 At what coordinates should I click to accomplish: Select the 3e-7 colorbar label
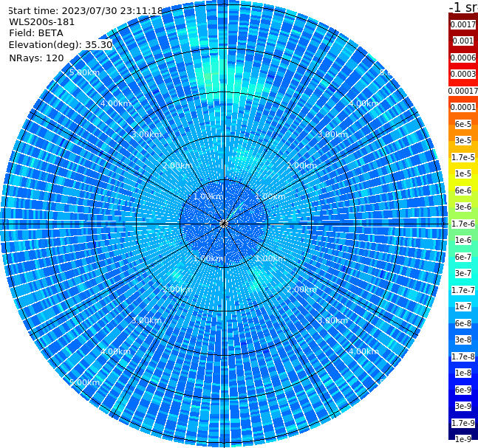pos(463,273)
